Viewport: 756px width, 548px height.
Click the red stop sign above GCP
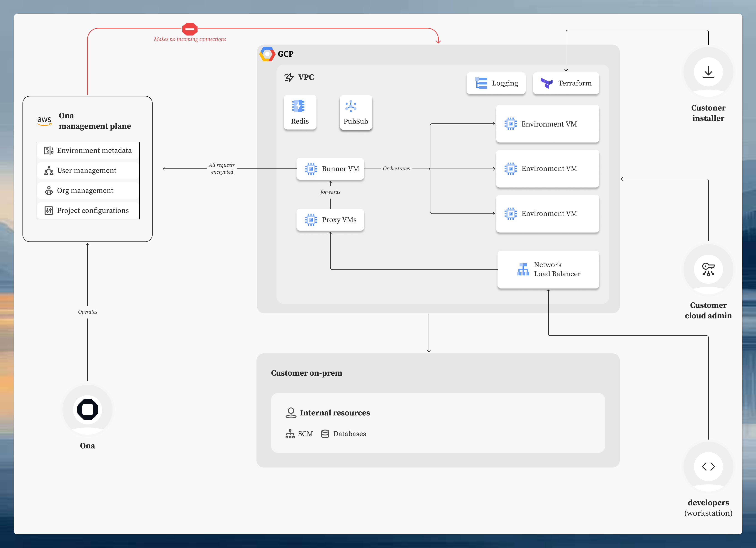click(x=189, y=29)
